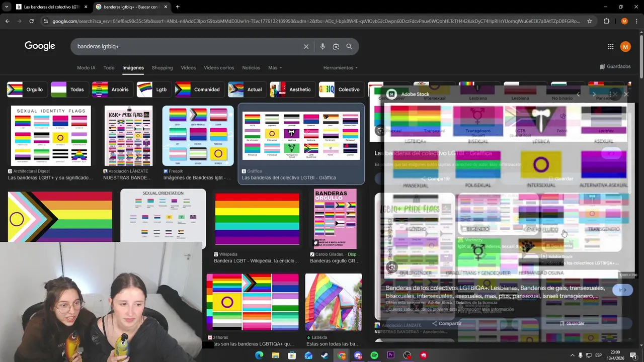Open the Videos cortos tab
Screen dimensions: 644x362
coord(219,68)
